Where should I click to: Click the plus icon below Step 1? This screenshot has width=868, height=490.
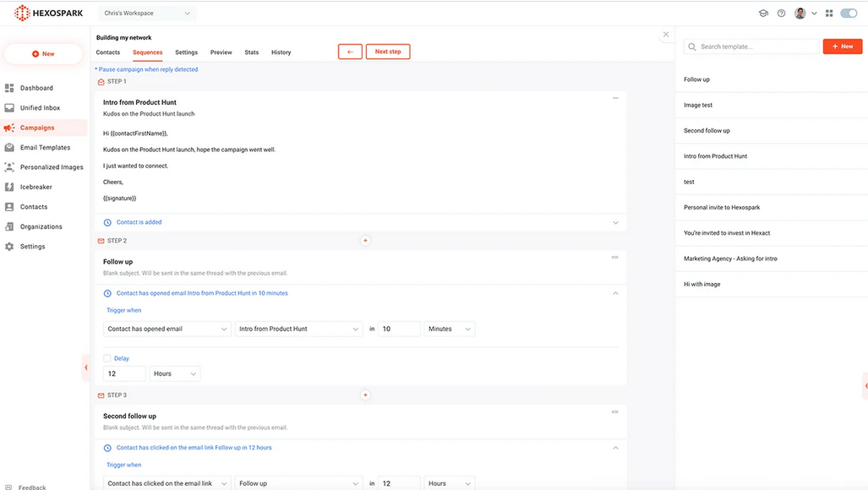(365, 241)
